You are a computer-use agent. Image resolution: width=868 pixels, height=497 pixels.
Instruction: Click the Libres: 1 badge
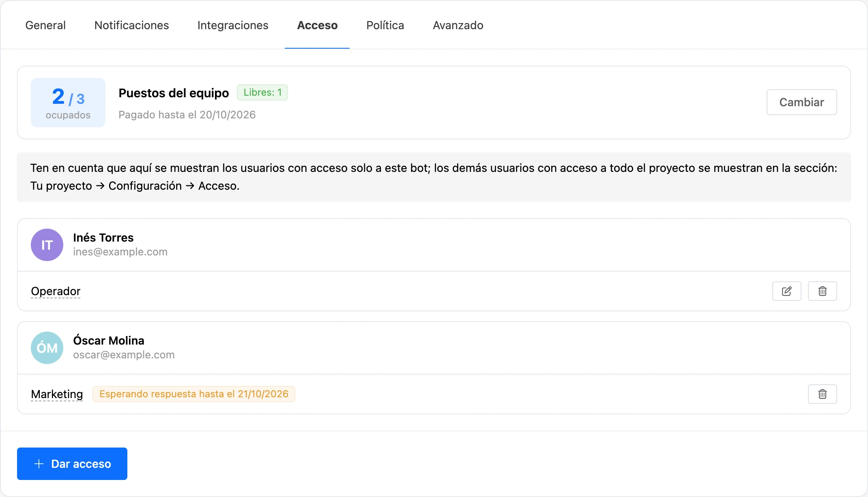pos(262,92)
